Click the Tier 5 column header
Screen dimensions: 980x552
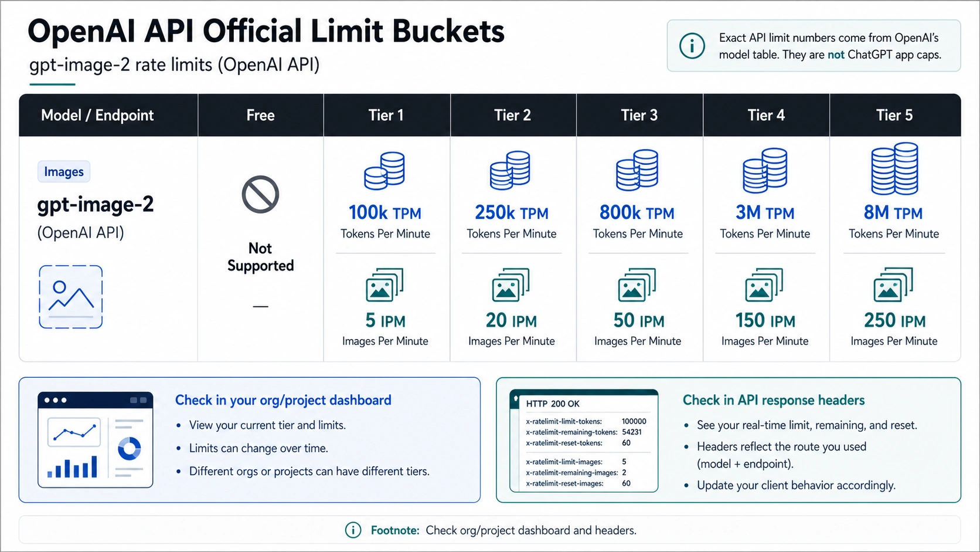click(894, 115)
